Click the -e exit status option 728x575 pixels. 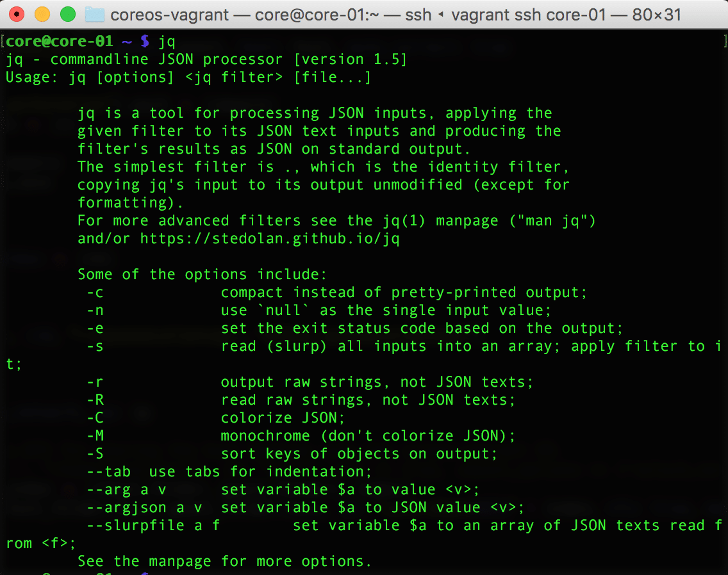pyautogui.click(x=95, y=328)
